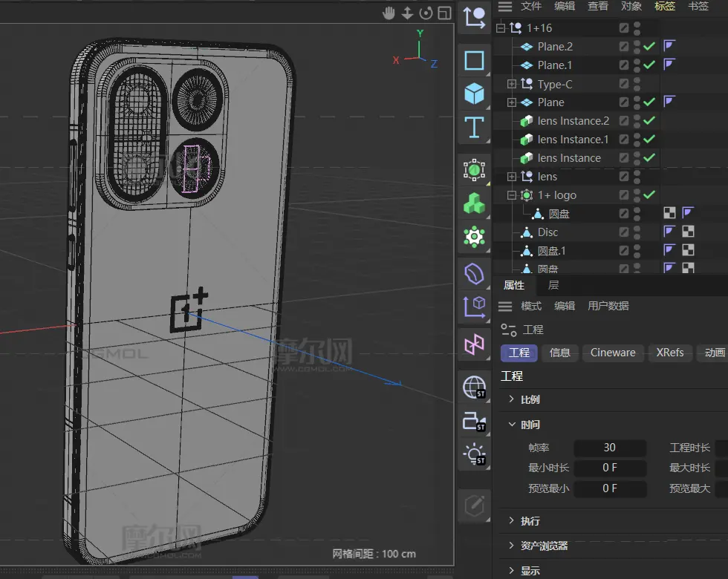
Task: Switch to the 层 tab
Action: click(553, 285)
